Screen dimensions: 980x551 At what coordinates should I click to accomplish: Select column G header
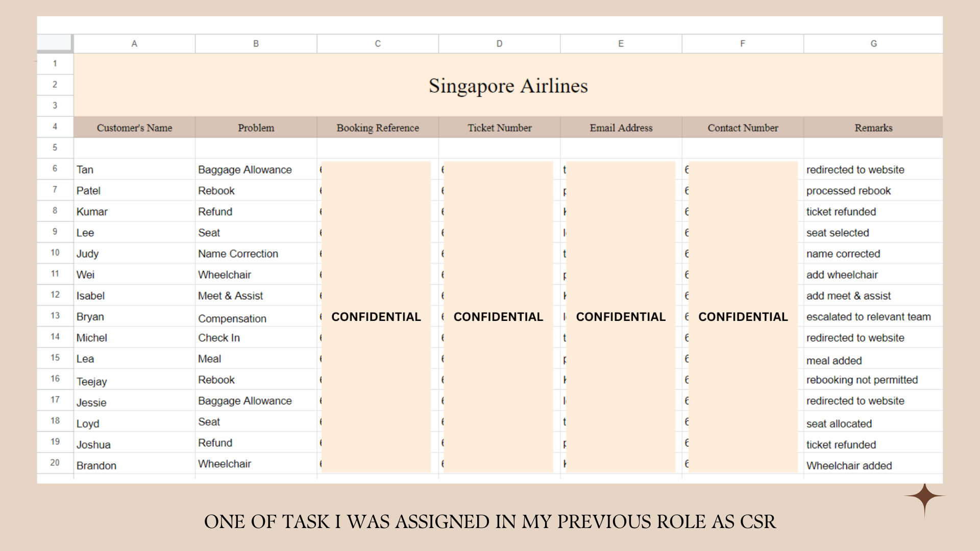873,44
